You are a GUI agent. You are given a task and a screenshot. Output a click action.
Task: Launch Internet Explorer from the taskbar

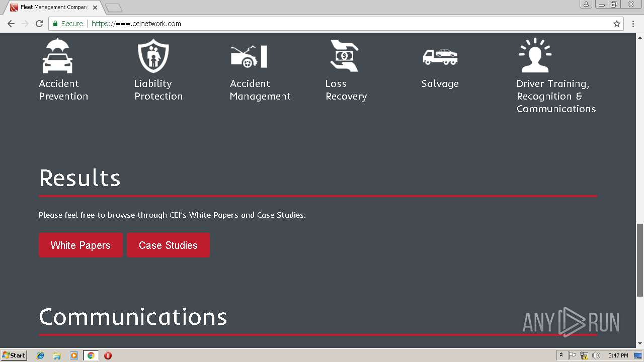pyautogui.click(x=40, y=355)
